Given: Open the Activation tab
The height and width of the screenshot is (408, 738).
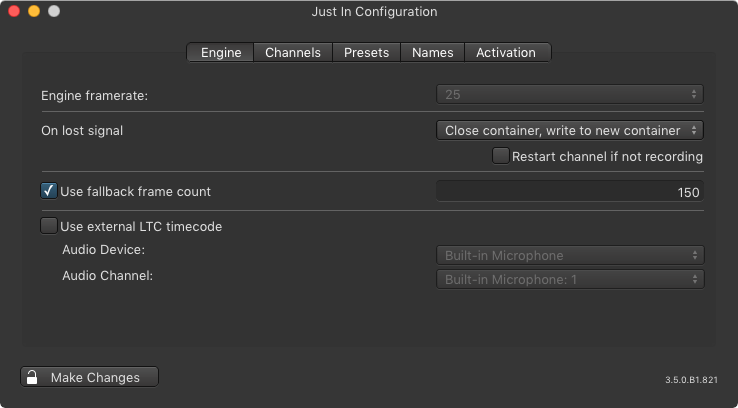Looking at the screenshot, I should coord(507,52).
